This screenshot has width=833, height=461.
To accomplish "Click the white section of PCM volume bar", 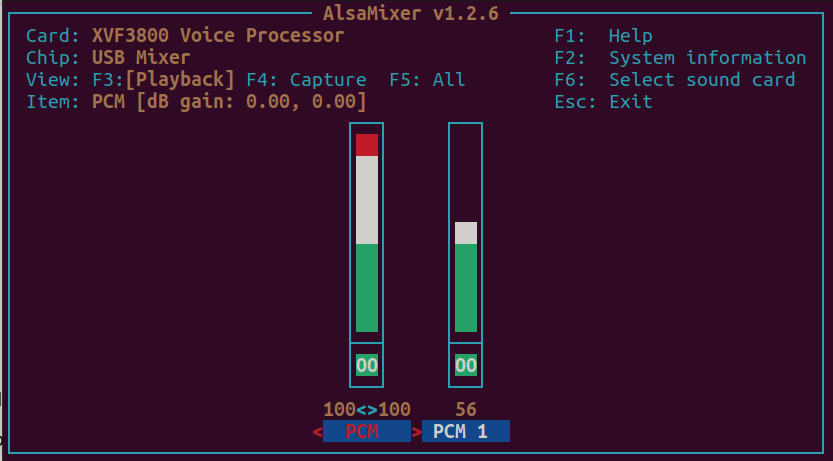I will [x=367, y=200].
